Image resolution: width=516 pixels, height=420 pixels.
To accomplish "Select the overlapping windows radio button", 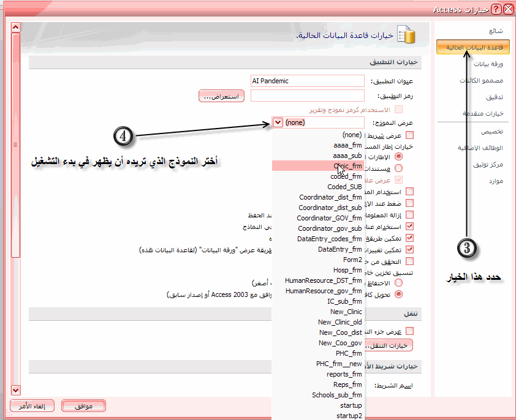I will tap(398, 157).
